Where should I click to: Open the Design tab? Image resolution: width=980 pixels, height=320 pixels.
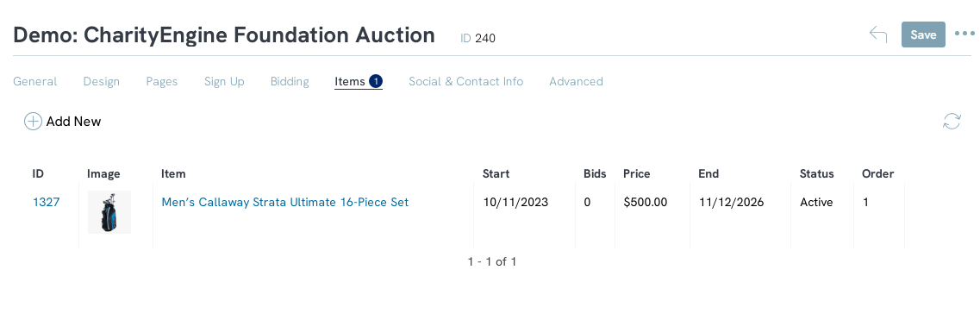coord(101,81)
